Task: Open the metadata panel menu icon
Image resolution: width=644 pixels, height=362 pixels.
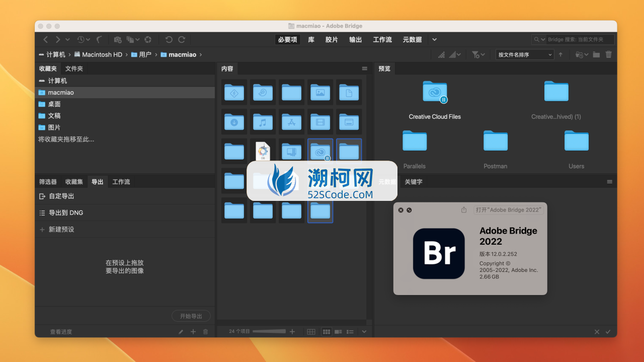Action: click(610, 182)
